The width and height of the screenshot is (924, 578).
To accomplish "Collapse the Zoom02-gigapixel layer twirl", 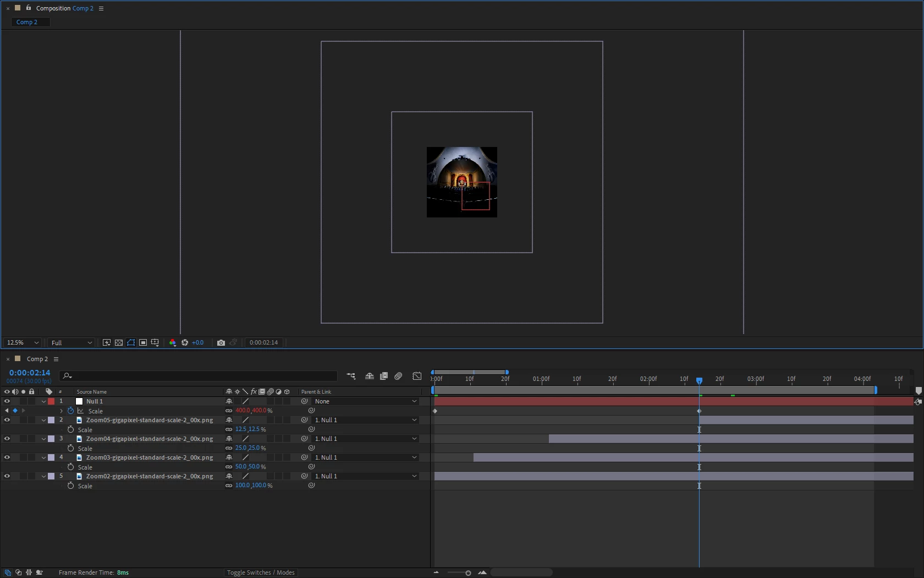I will 43,476.
